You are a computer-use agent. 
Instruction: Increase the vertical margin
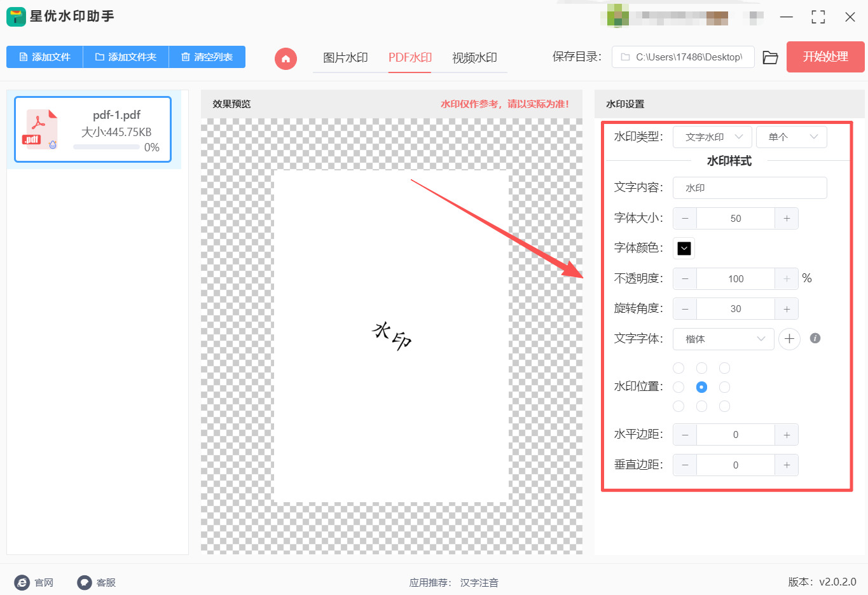[x=787, y=465]
